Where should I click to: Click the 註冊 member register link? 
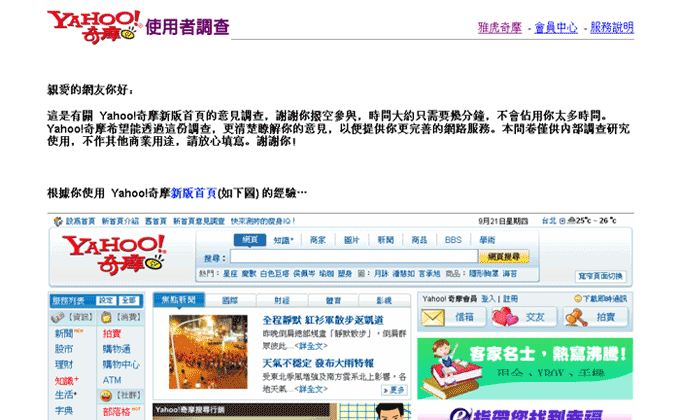tap(510, 299)
